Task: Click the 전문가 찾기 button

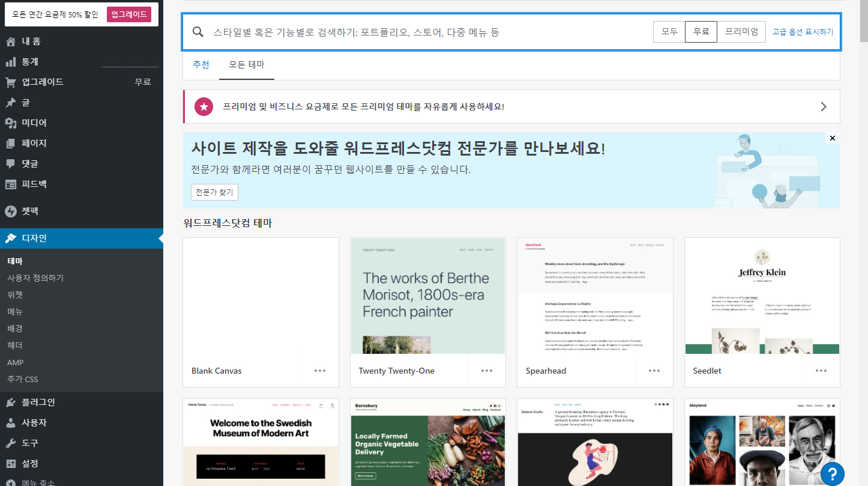Action: point(215,192)
